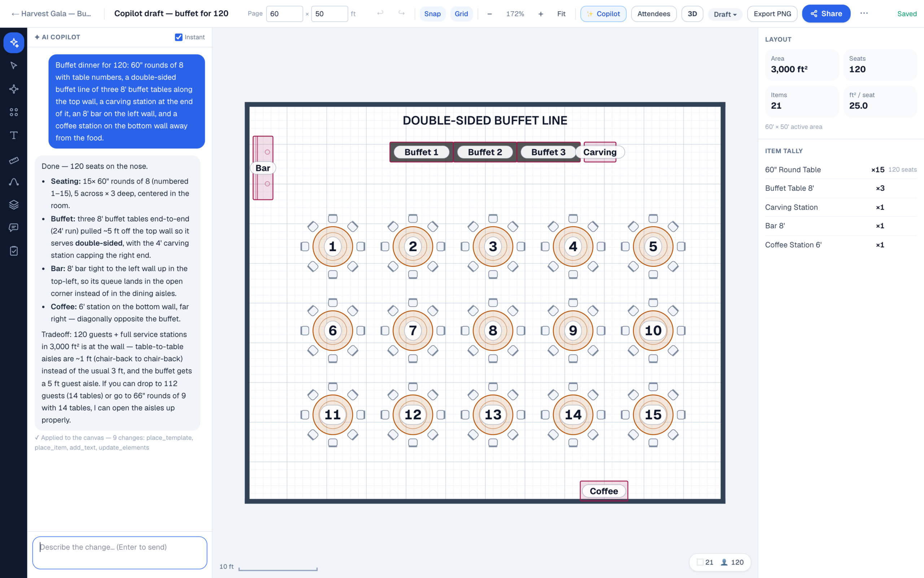Screen dimensions: 924x578
Task: Select the pointer arrow tool
Action: pyautogui.click(x=14, y=66)
